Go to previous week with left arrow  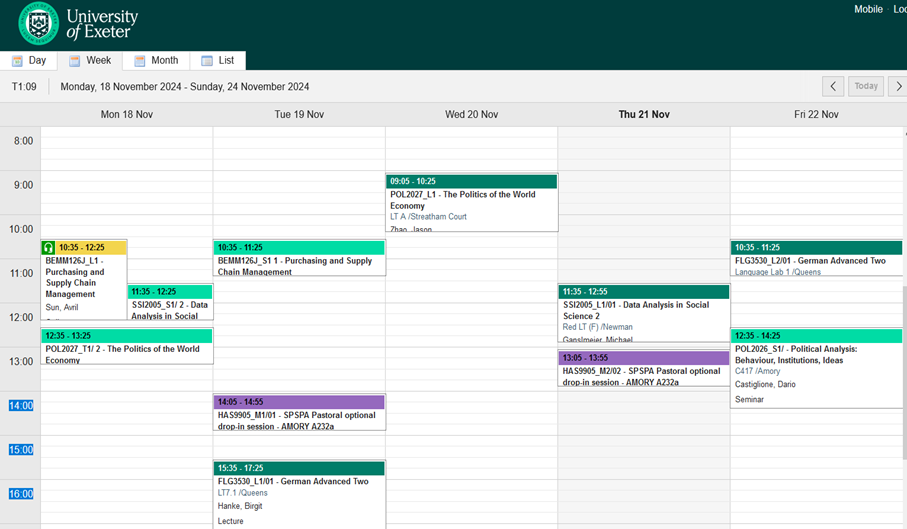coord(832,86)
